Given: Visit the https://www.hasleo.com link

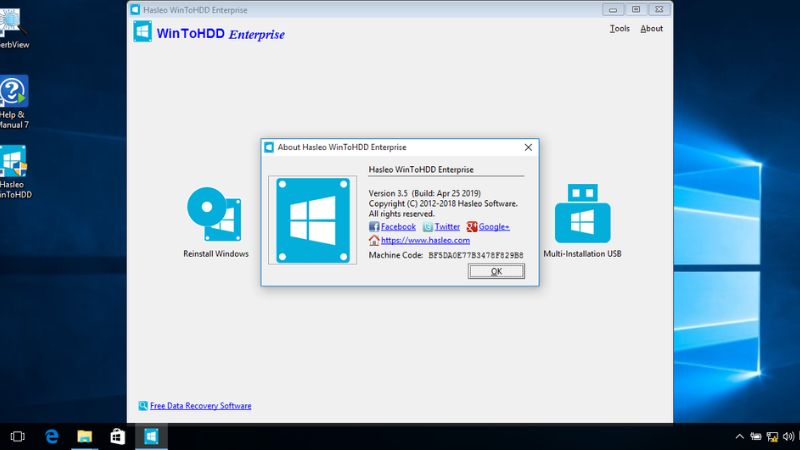Looking at the screenshot, I should point(425,240).
